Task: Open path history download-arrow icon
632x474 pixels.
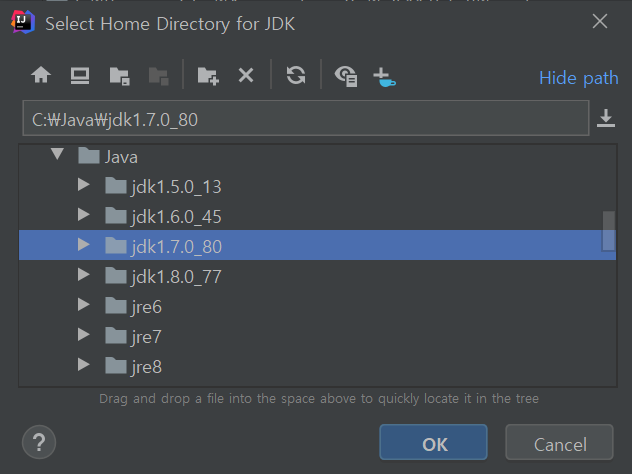Action: 606,118
